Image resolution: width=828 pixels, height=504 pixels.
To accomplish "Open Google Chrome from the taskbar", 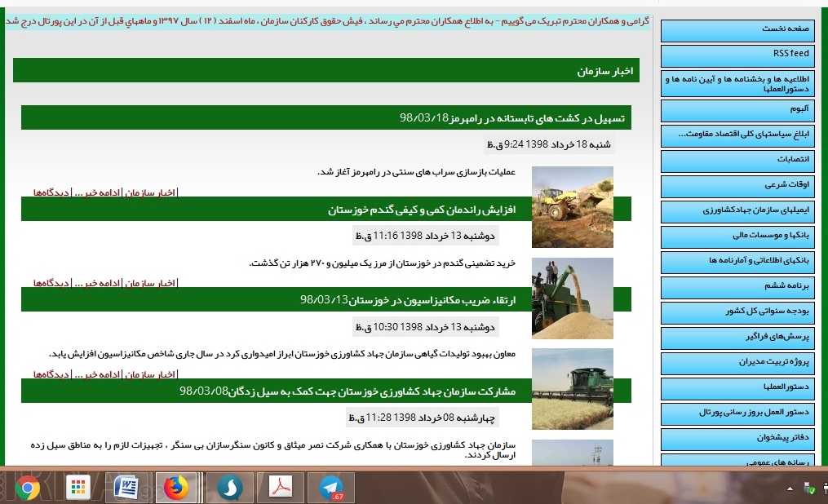I will (26, 488).
